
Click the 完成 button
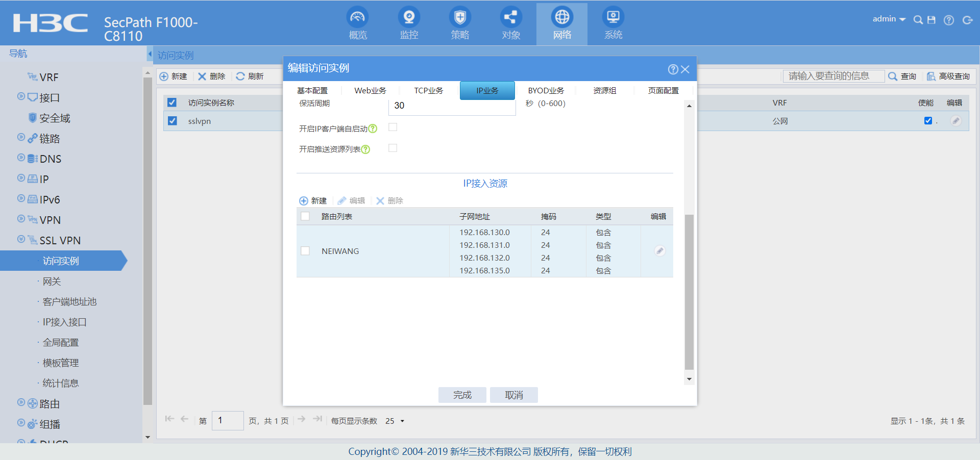click(462, 395)
